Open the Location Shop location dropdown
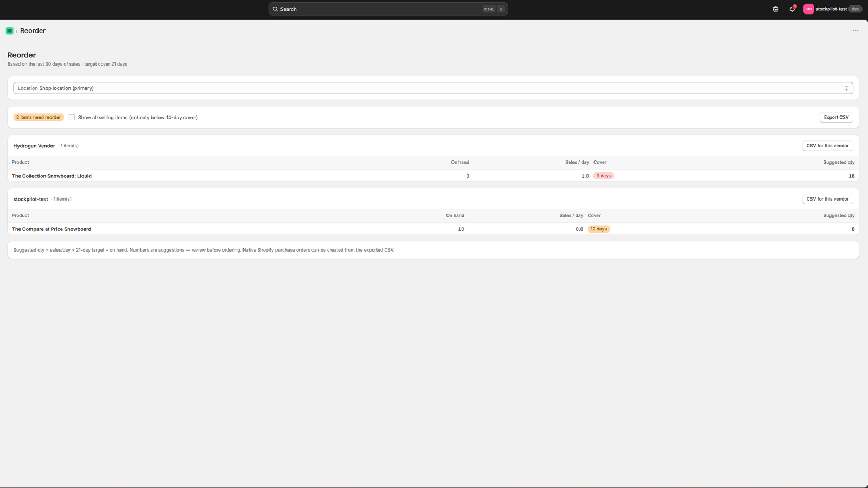This screenshot has width=868, height=488. tap(433, 88)
